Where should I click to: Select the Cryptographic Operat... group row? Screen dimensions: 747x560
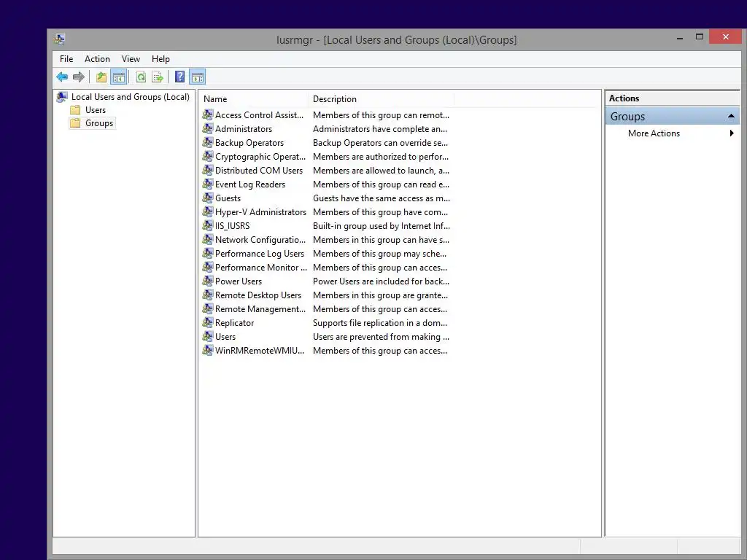point(260,156)
